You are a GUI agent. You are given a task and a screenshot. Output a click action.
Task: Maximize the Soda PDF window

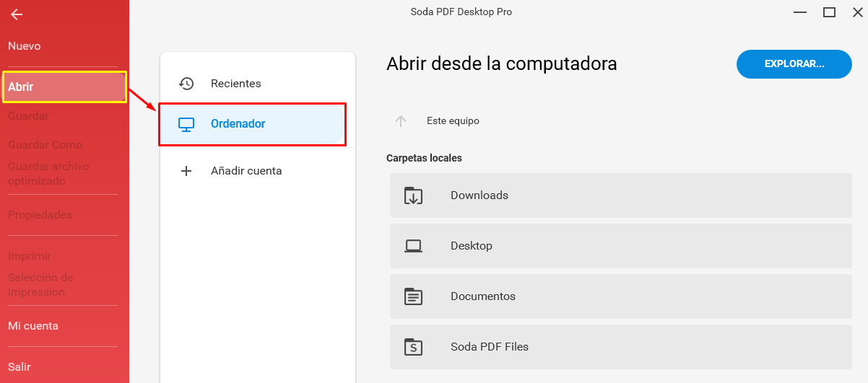pos(829,12)
